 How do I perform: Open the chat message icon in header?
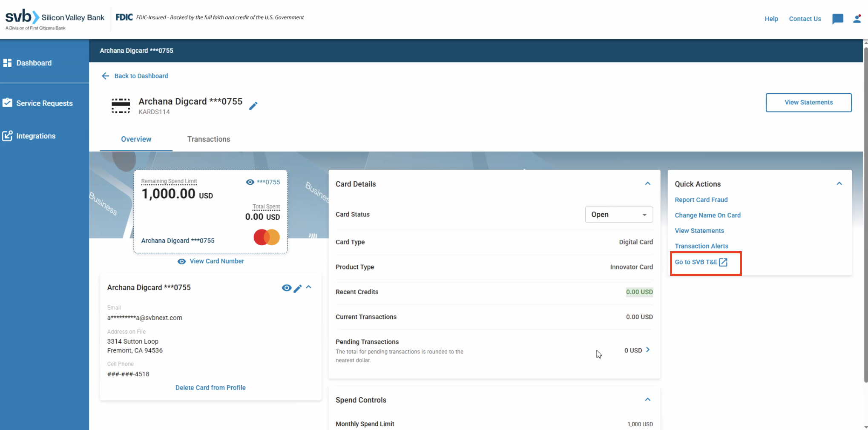click(837, 19)
